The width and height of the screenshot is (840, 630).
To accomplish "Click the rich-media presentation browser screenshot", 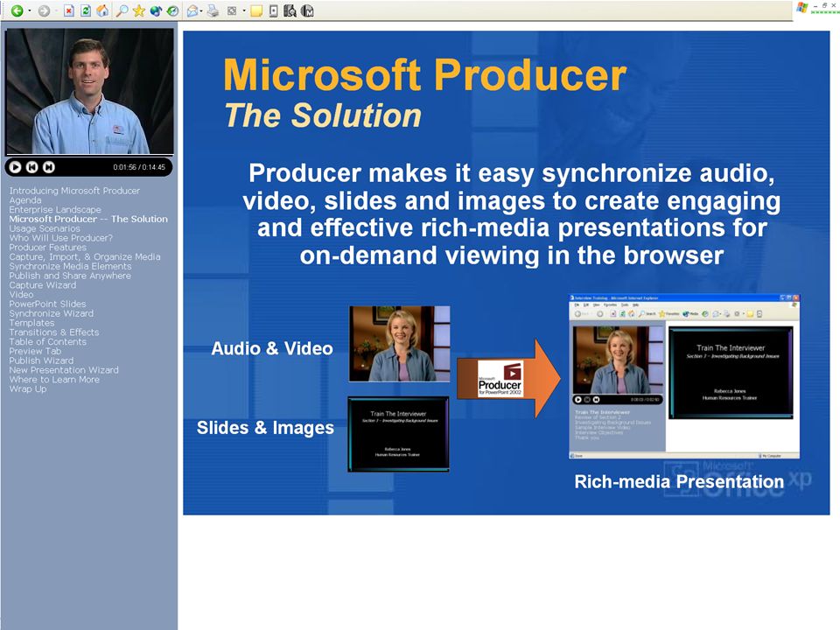I will point(684,376).
